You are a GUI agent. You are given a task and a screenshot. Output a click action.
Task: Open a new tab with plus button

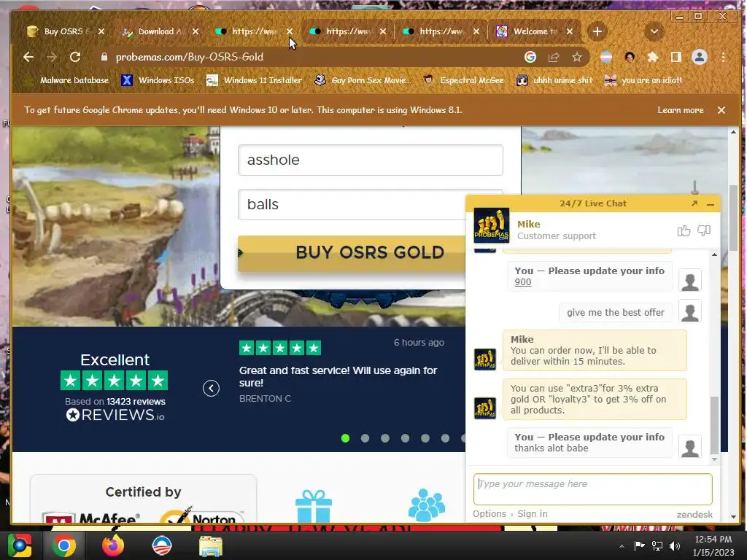pyautogui.click(x=597, y=31)
